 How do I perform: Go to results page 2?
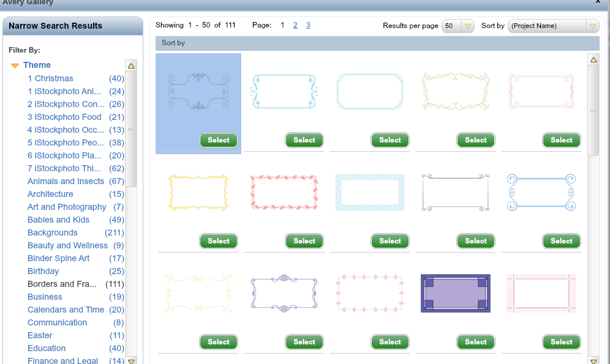[295, 25]
